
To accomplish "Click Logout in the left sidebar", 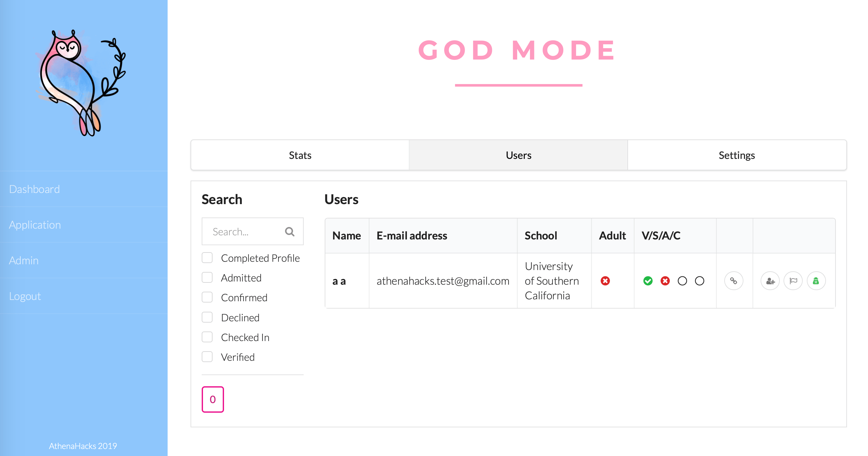I will 25,296.
